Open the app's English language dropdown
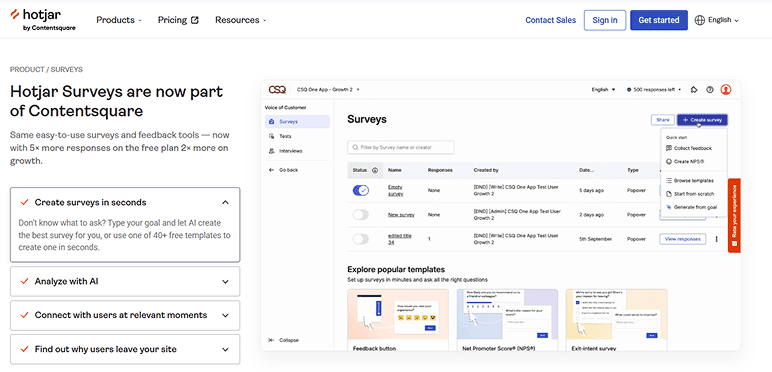The height and width of the screenshot is (372, 772). pos(604,90)
